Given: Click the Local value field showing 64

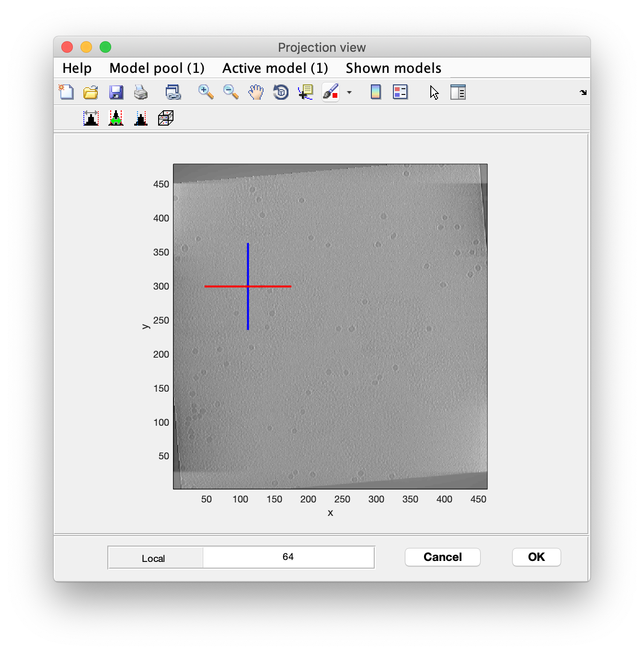Looking at the screenshot, I should pyautogui.click(x=288, y=557).
